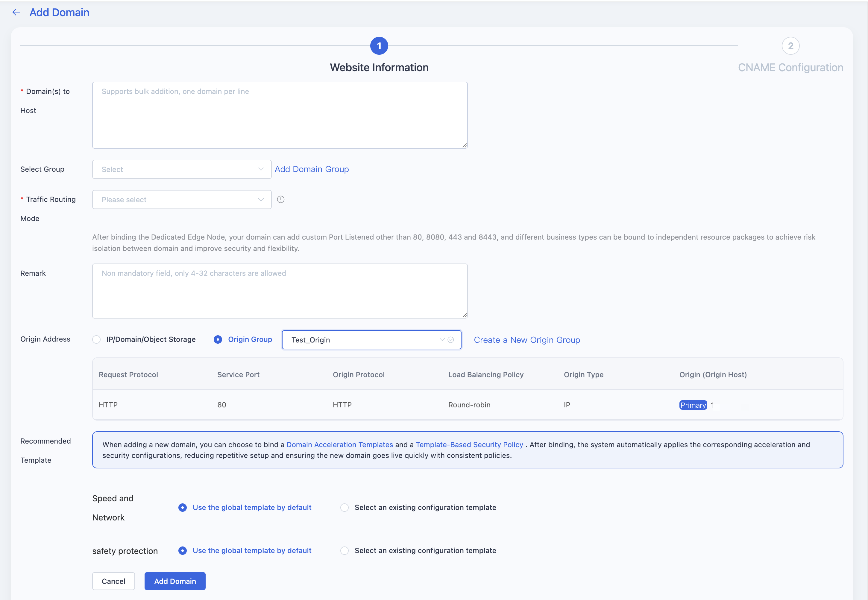This screenshot has height=600, width=868.
Task: Click the Traffic Routing Mode info icon
Action: [x=280, y=199]
